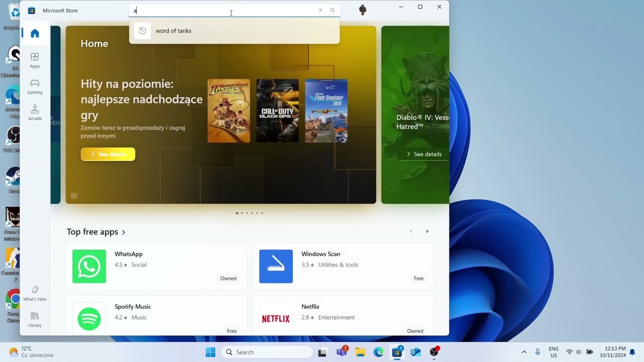
Task: Click See details for Diablo IV
Action: pyautogui.click(x=424, y=154)
